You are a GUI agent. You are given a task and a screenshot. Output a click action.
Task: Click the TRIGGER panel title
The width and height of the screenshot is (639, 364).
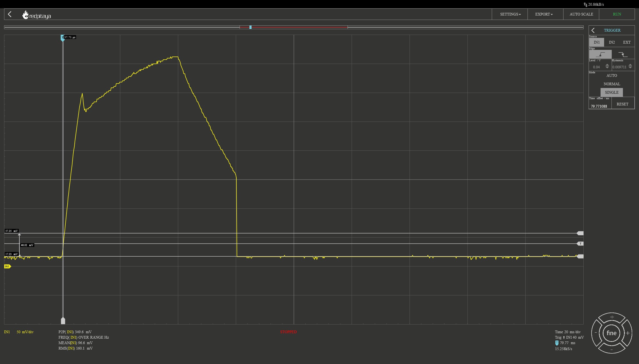612,30
